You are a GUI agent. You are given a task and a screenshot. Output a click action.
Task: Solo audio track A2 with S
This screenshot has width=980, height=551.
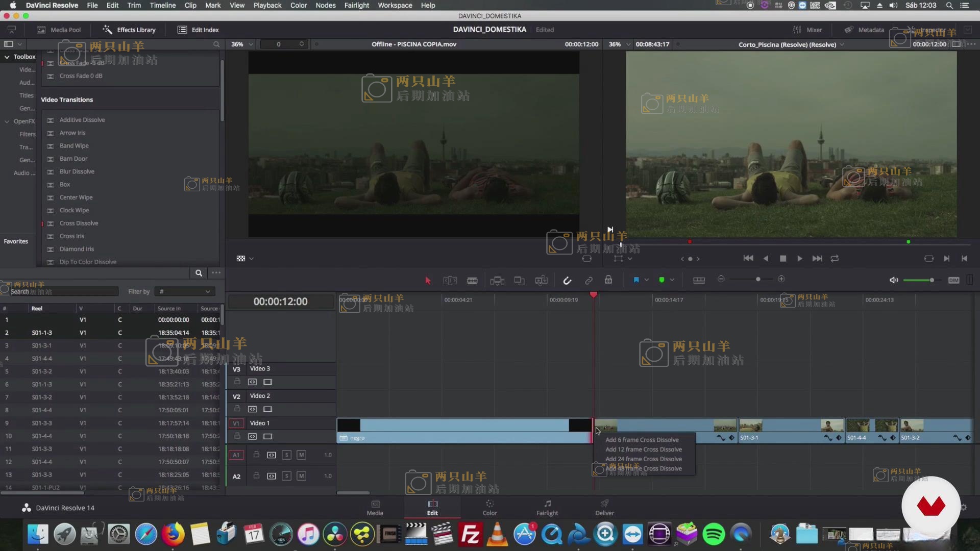(x=286, y=476)
